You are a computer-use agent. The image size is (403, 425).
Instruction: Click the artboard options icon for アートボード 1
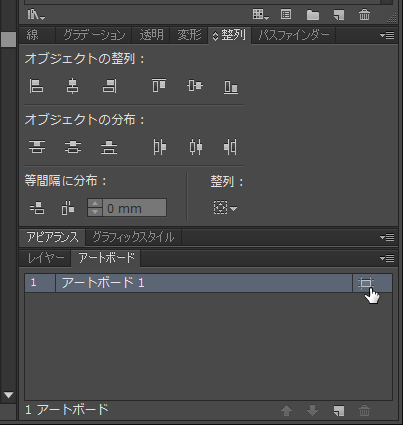(x=366, y=283)
